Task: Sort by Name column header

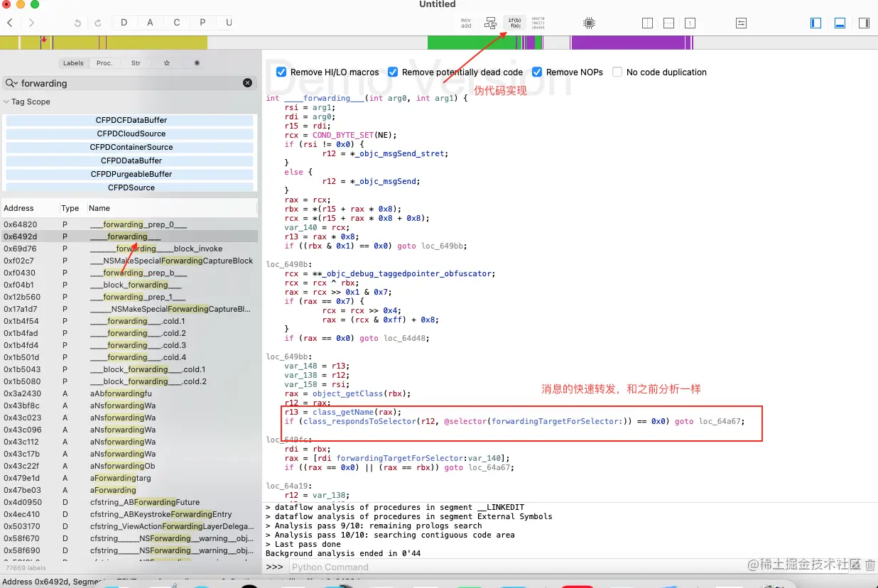Action: (x=172, y=208)
